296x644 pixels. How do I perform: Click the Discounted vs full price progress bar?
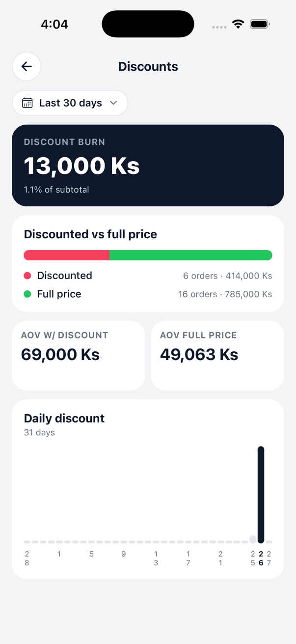[x=148, y=254]
